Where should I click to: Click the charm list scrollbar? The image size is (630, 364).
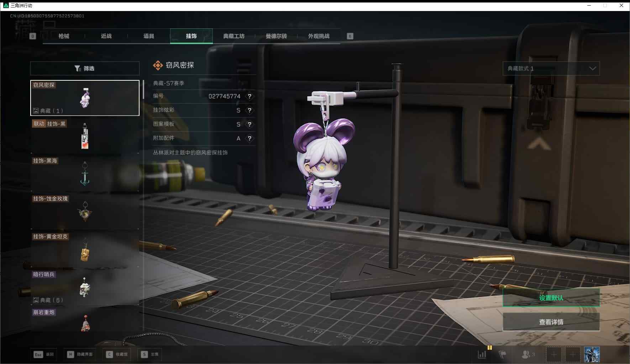coord(143,90)
